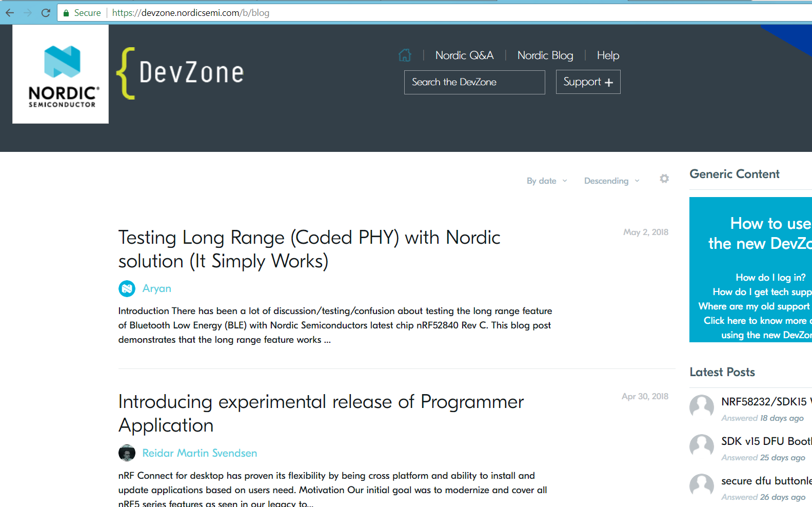Click avatar beside SDK v15 DFU post

[702, 446]
